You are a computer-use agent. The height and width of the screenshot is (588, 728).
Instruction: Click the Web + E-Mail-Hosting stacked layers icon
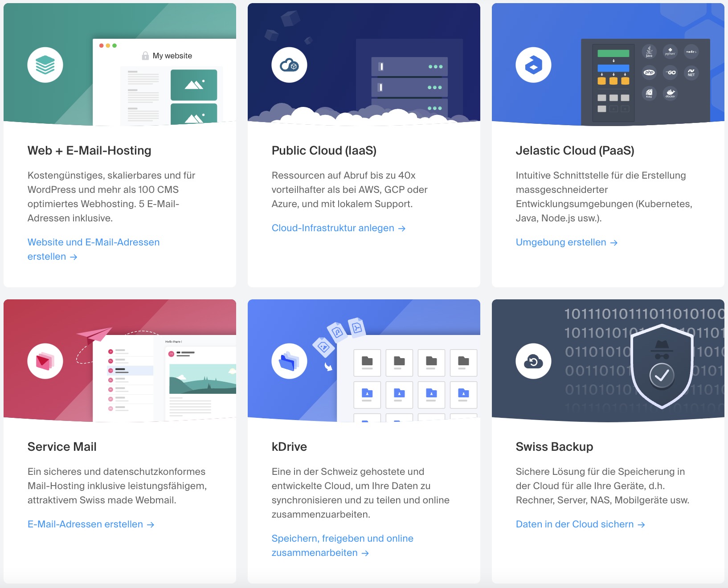[45, 65]
